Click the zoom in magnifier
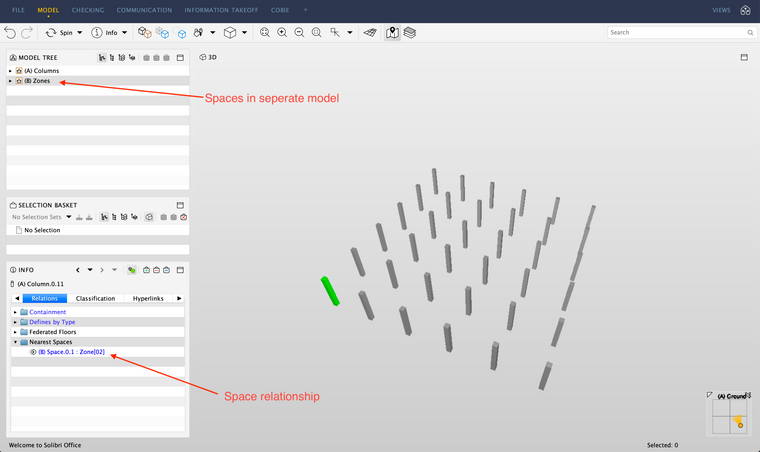This screenshot has width=760, height=452. [x=282, y=32]
